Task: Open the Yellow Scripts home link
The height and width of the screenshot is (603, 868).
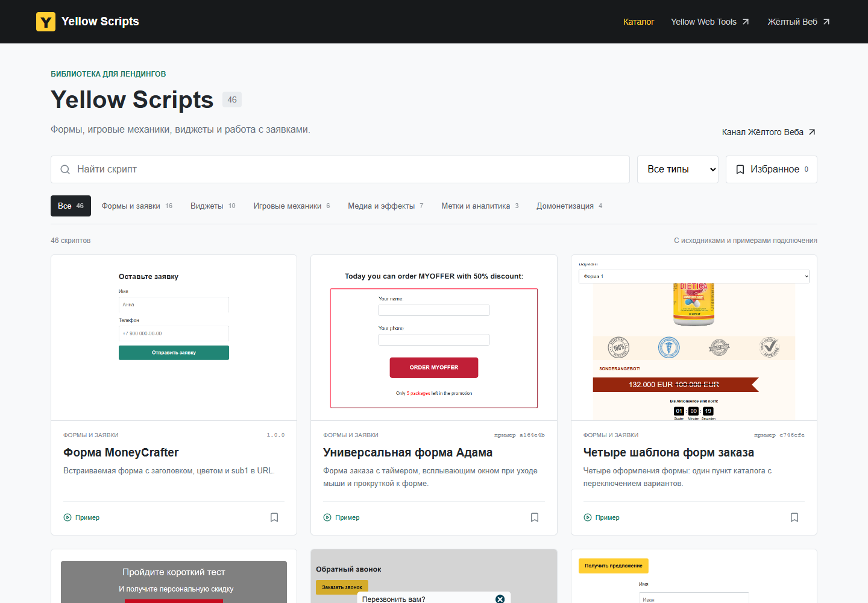Action: [x=87, y=22]
